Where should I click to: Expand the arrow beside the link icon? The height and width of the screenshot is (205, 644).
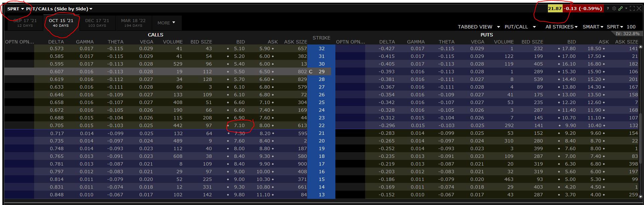point(626,9)
